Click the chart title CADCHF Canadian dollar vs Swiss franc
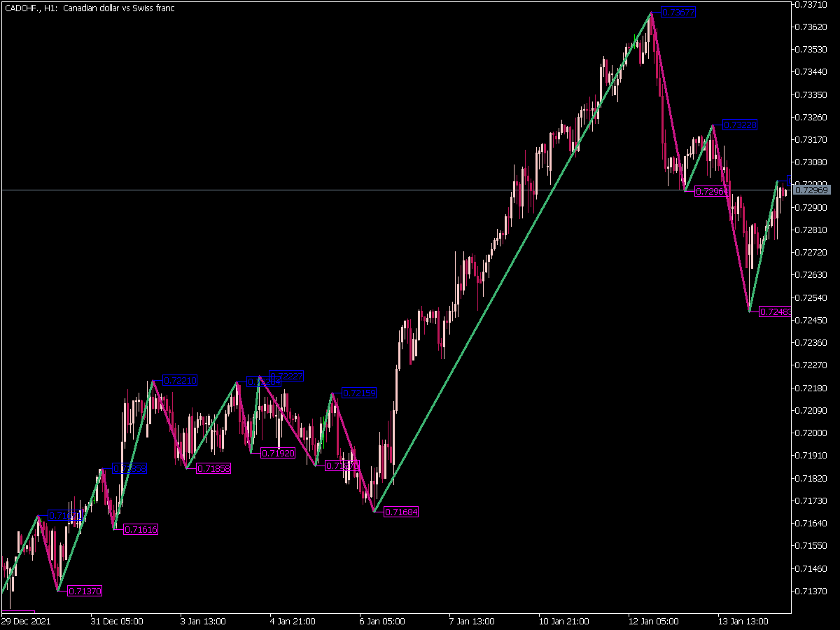This screenshot has height=630, width=840. point(91,8)
